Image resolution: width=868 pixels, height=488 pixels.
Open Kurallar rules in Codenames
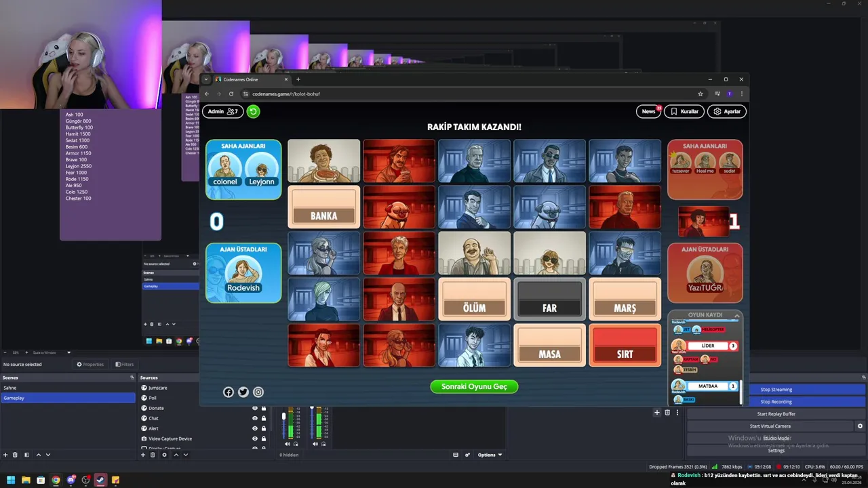point(684,111)
